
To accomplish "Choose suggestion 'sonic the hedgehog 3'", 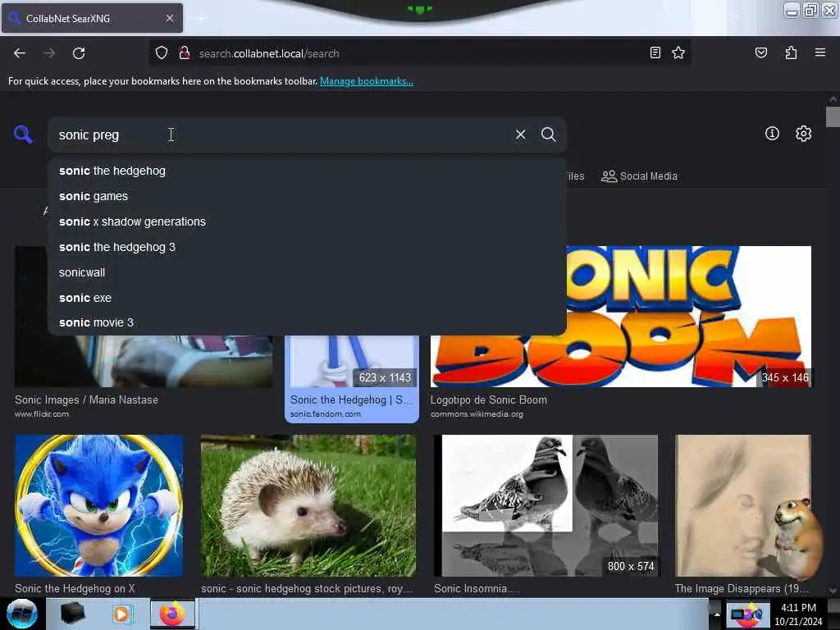I will (307, 247).
